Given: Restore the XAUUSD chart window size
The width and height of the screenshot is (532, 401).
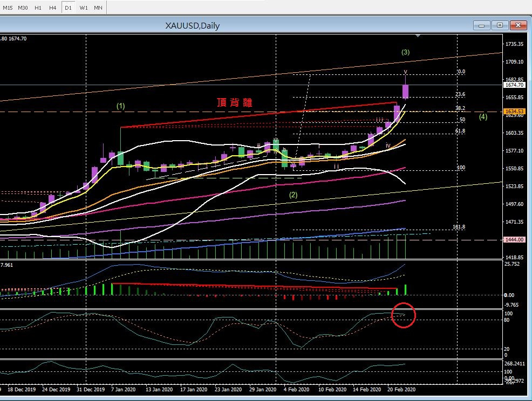Looking at the screenshot, I should (500, 25).
